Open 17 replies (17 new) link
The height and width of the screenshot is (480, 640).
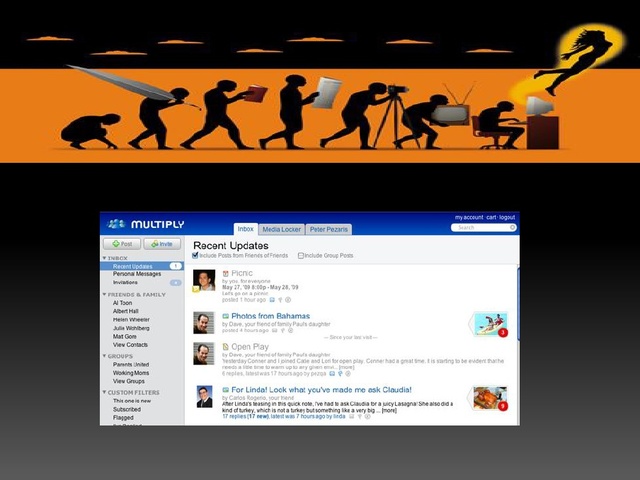tap(245, 416)
